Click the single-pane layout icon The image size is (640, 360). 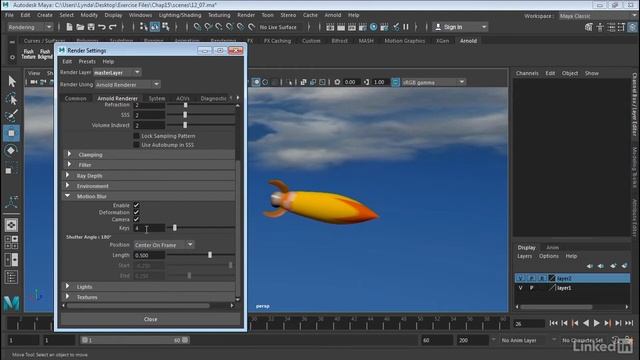point(11,225)
